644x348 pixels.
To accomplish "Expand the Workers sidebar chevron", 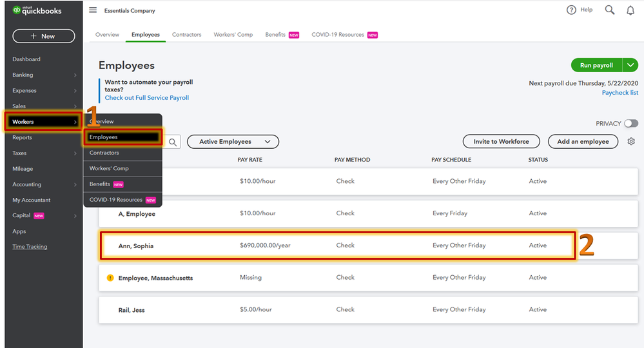I will (75, 122).
